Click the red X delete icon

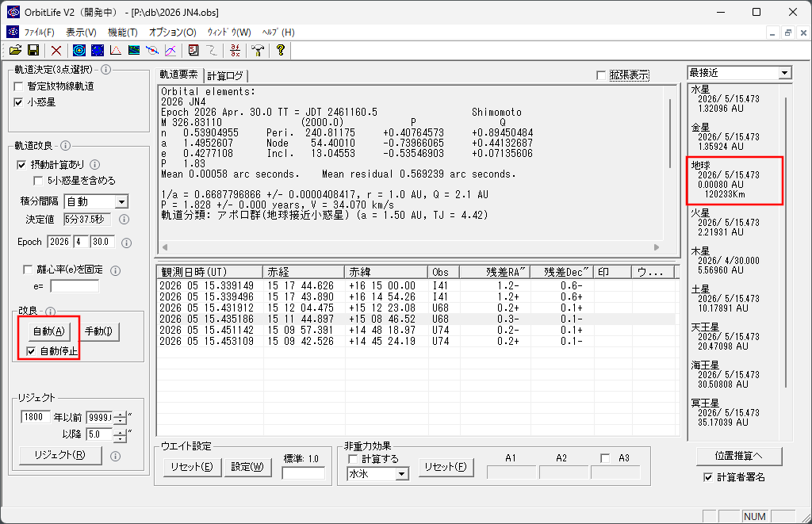click(56, 50)
